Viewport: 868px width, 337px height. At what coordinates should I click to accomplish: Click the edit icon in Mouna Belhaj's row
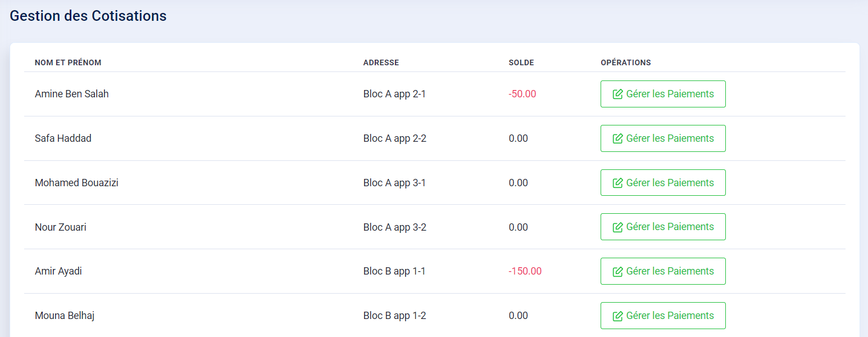pos(617,316)
